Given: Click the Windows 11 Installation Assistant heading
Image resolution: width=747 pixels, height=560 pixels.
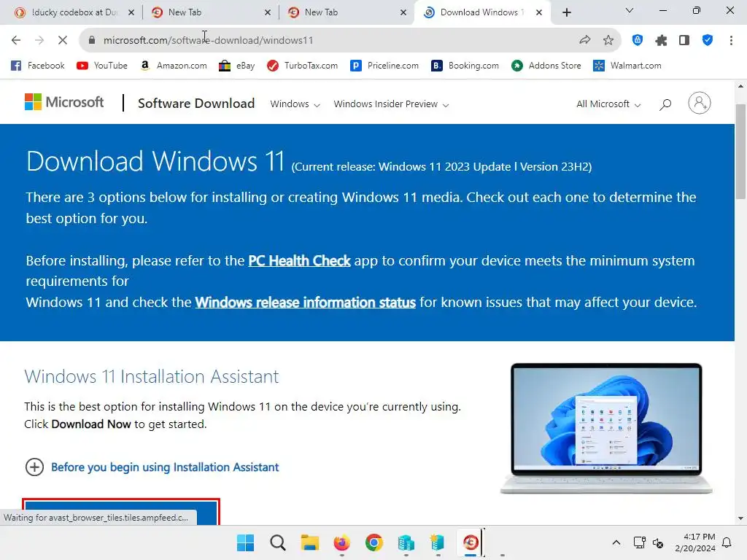Looking at the screenshot, I should 152,376.
